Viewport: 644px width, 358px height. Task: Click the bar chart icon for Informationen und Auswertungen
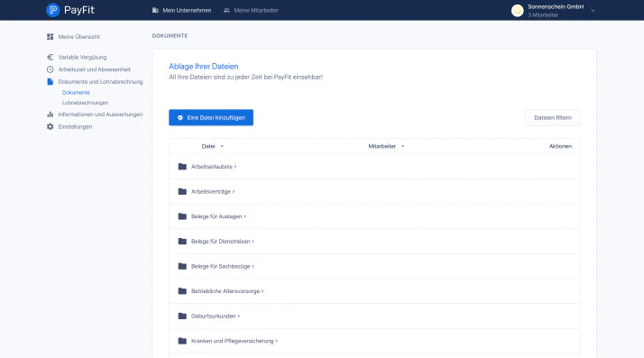point(51,115)
